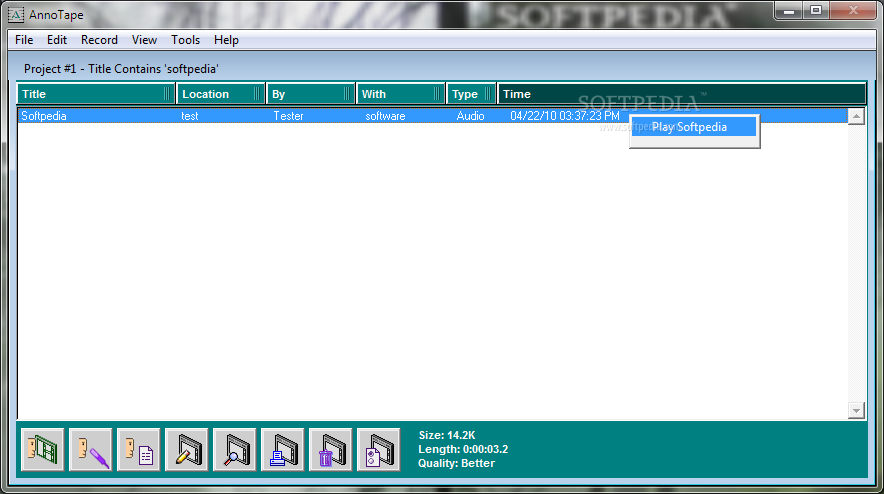
Task: Open the Help menu
Action: tap(226, 40)
